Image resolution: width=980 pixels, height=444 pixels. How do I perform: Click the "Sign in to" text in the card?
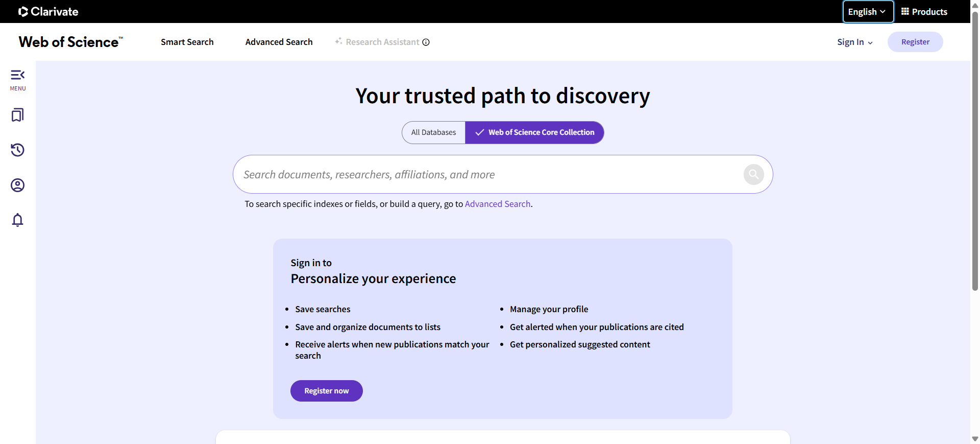[x=311, y=263]
